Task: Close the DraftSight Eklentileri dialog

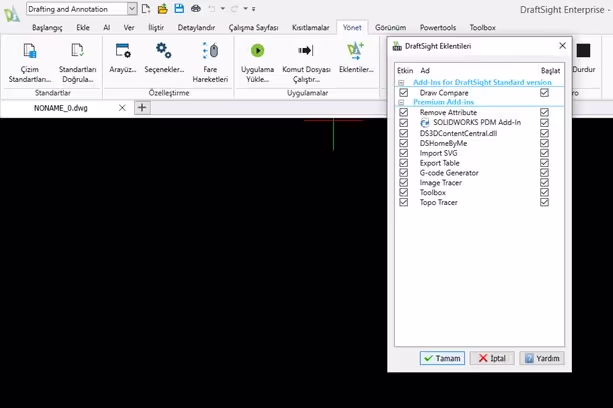Action: click(x=563, y=46)
